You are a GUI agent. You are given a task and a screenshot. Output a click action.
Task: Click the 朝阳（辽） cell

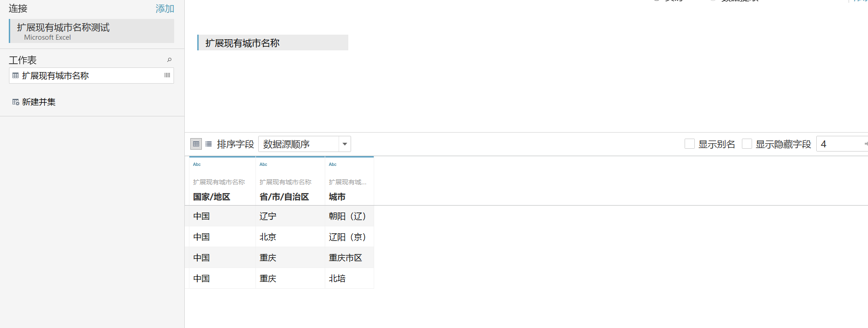[349, 216]
